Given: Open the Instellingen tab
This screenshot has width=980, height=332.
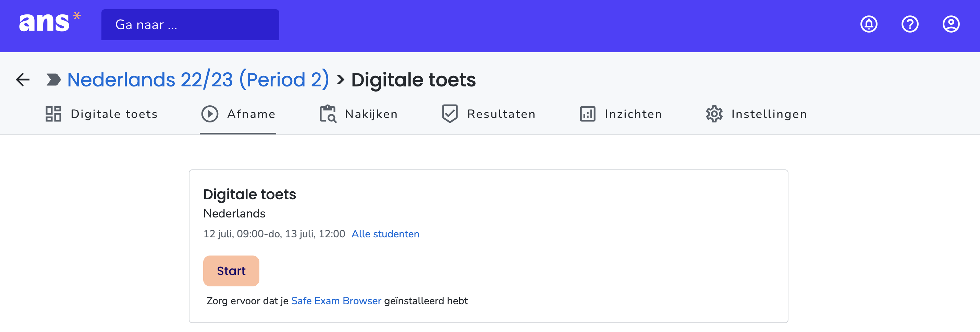Looking at the screenshot, I should [x=757, y=114].
